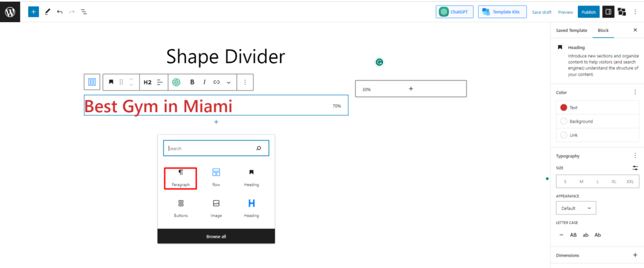Open Color panel options menu

click(x=635, y=92)
